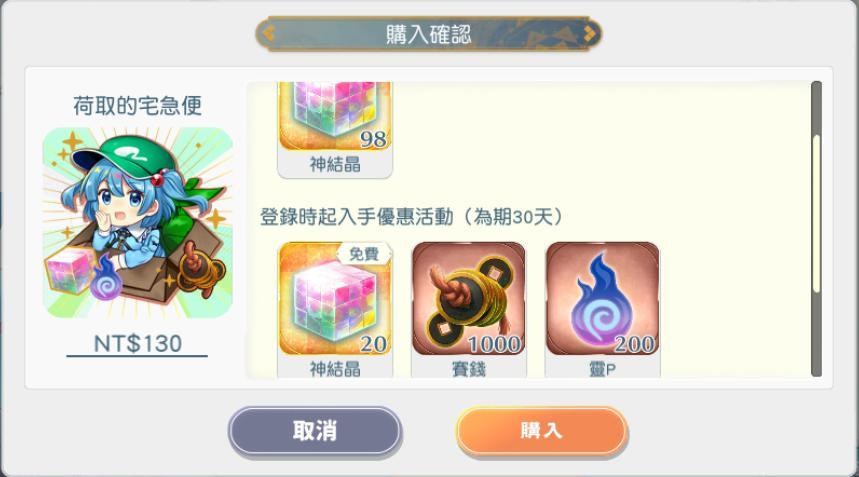Click the 免費 badge on the crystal item
This screenshot has width=859, height=477.
(x=364, y=254)
